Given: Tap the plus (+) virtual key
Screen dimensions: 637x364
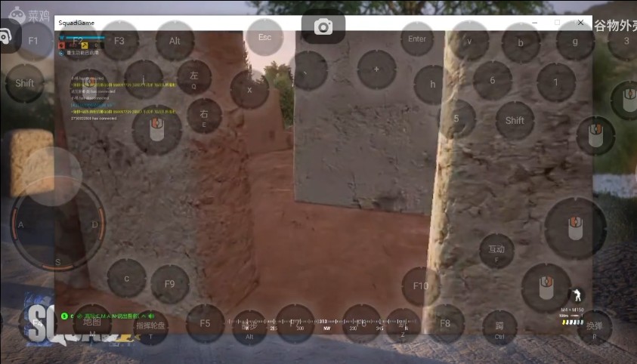Looking at the screenshot, I should tap(377, 70).
